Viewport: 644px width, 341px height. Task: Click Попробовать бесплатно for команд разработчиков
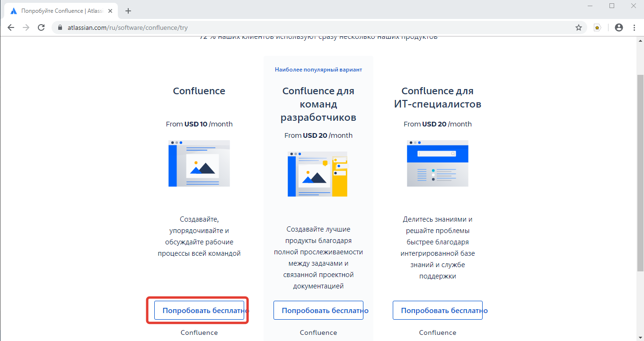coord(318,310)
